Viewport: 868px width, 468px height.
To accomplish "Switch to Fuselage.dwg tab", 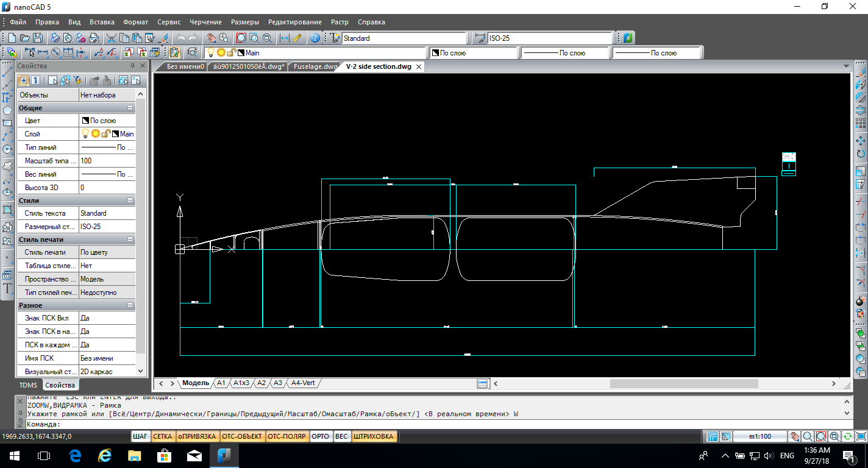I will click(x=315, y=66).
